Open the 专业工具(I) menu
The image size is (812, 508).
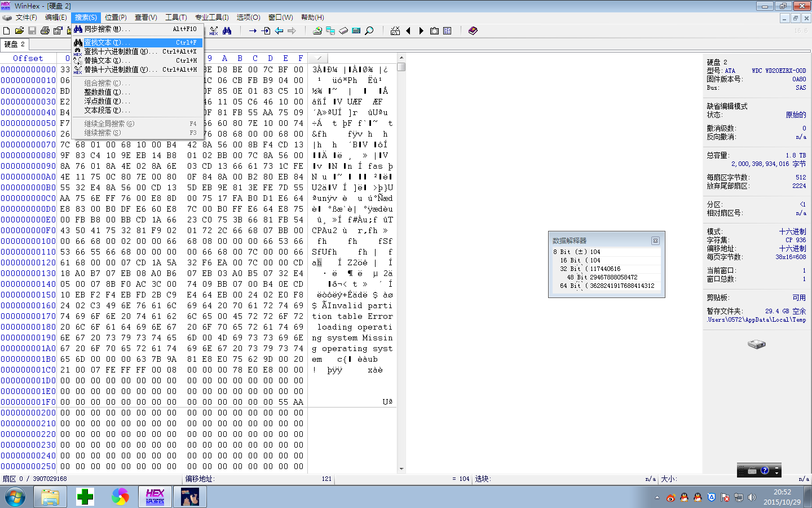212,17
